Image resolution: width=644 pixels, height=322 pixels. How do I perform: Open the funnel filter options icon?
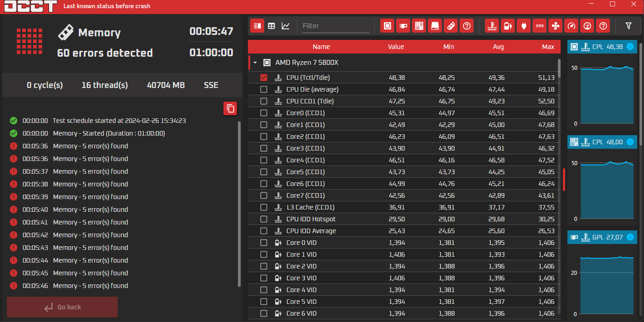pyautogui.click(x=628, y=26)
